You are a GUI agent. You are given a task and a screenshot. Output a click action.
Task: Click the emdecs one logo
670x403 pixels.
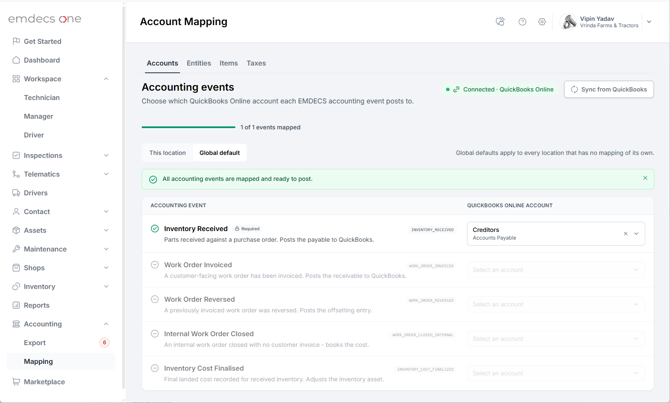pos(44,19)
